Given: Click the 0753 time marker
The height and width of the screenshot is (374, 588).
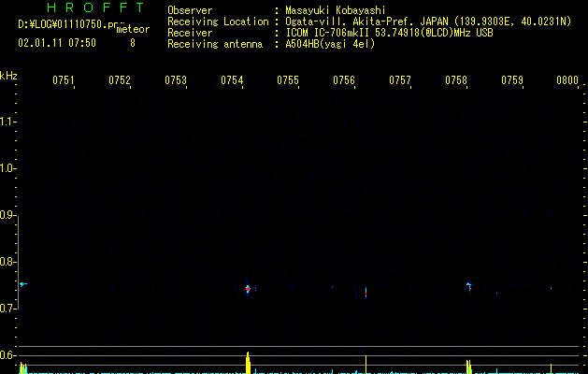Looking at the screenshot, I should click(x=175, y=80).
